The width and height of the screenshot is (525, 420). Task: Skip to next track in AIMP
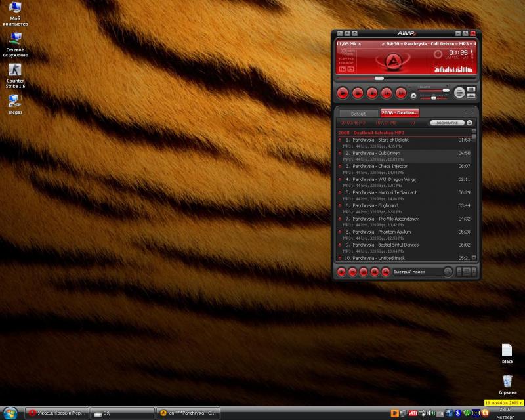pos(401,93)
